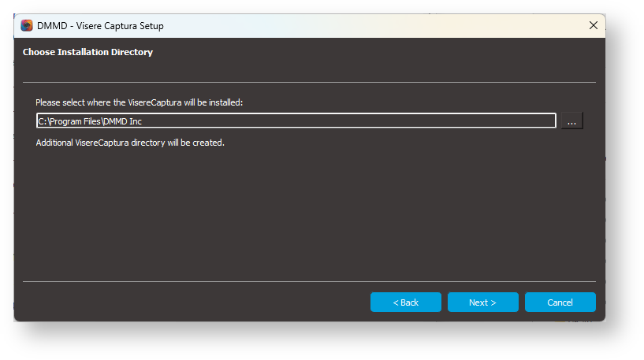Click the "Additional VisereCaptura directory" note text
644x360 pixels.
tap(130, 143)
